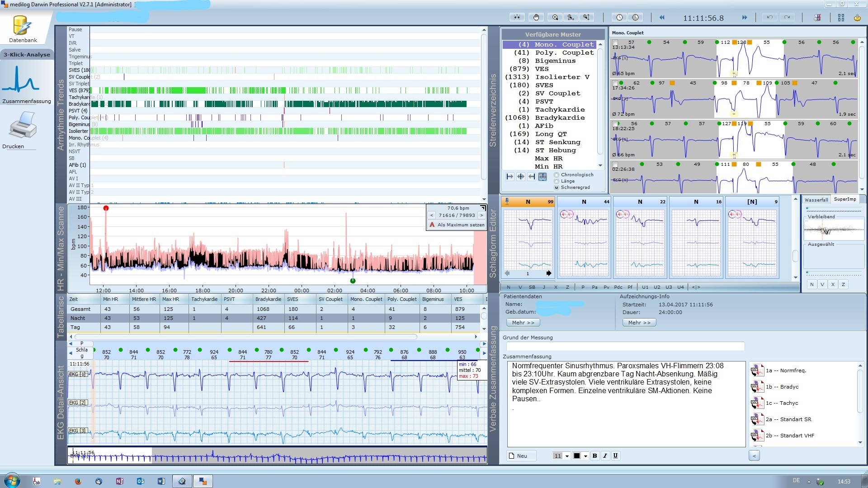Open the font size dropdown
Image resolution: width=868 pixels, height=488 pixels.
(567, 456)
